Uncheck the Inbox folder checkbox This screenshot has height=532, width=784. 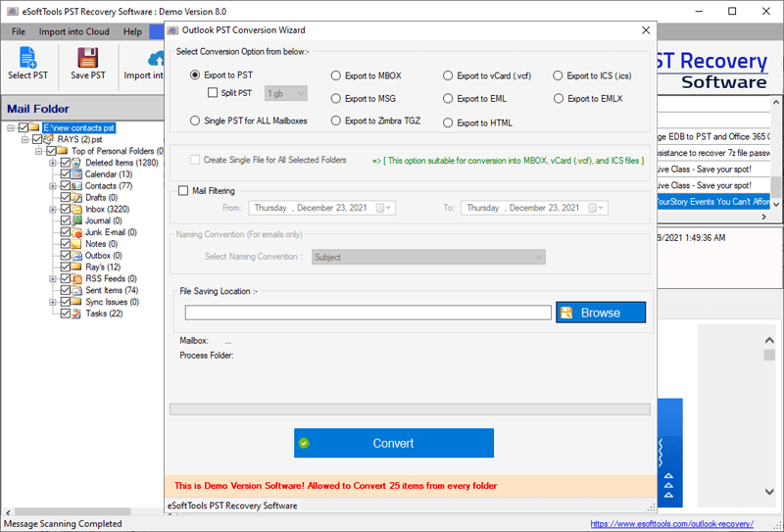click(x=65, y=209)
